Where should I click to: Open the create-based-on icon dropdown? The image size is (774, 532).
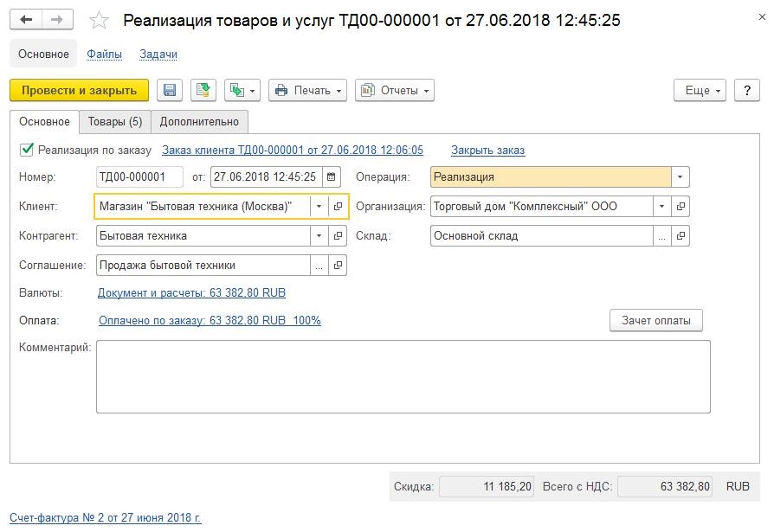pyautogui.click(x=242, y=90)
